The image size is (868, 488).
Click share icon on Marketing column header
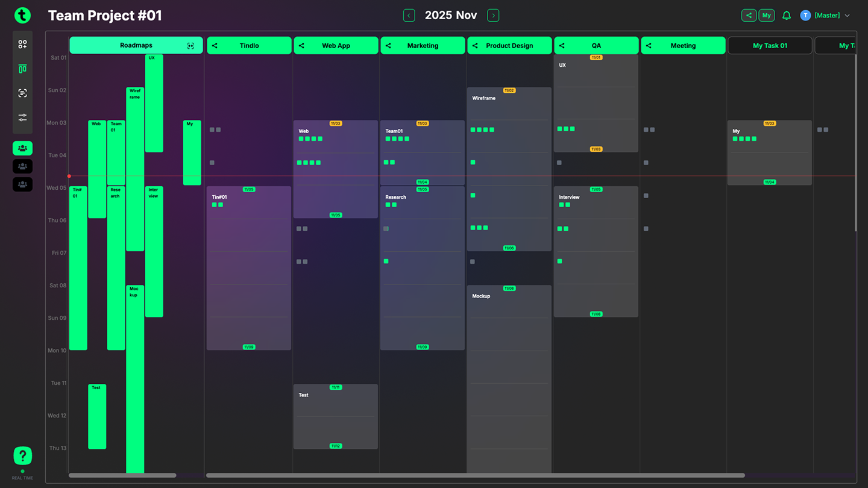388,46
